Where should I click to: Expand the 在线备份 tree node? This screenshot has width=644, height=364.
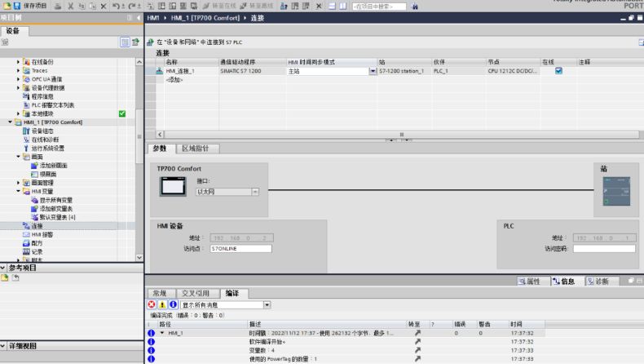[18, 62]
